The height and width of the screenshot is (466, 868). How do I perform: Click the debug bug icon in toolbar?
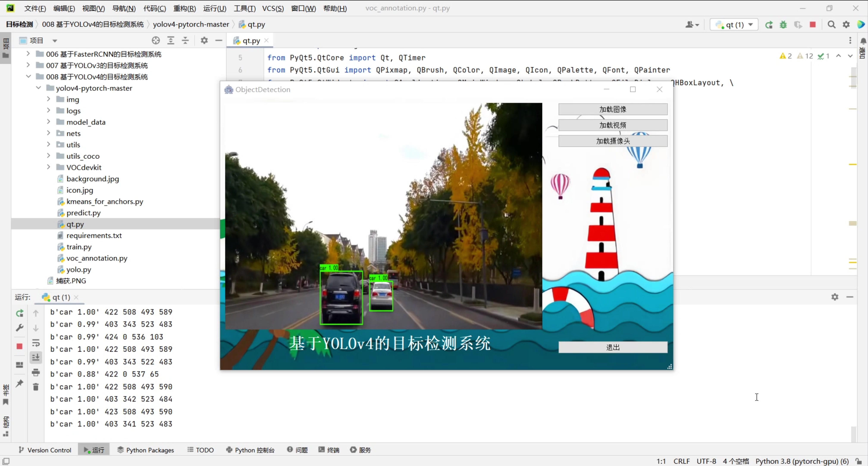pos(783,25)
